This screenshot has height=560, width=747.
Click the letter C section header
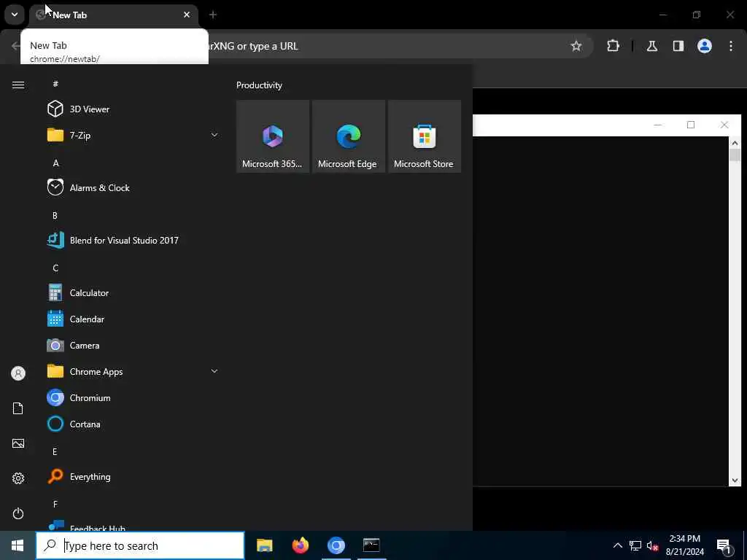[x=55, y=268]
